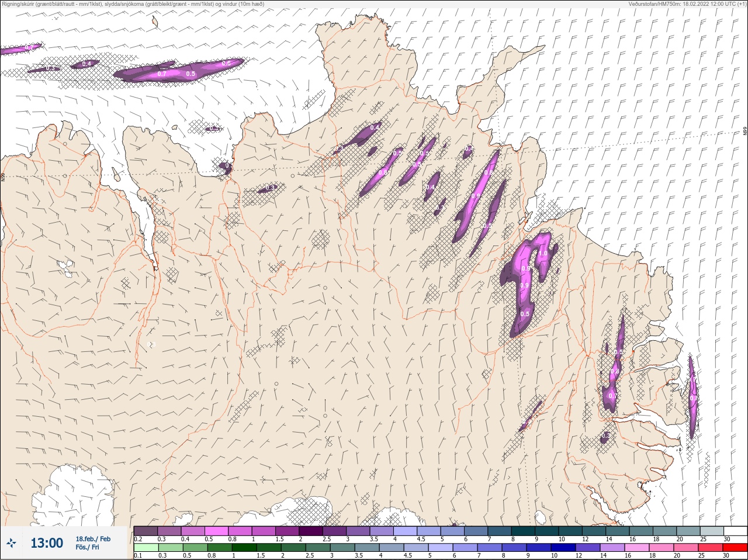Click the '25' label in the lower legend row

click(702, 556)
